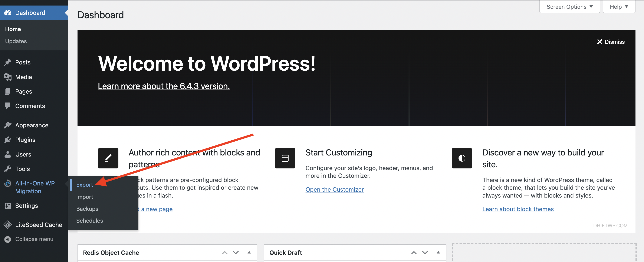
Task: Click Collapse menu text
Action: [x=34, y=239]
